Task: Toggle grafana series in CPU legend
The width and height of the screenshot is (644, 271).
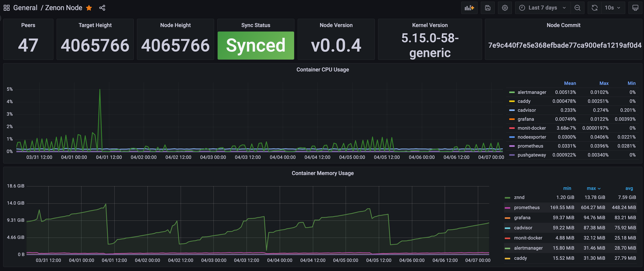Action: coord(526,119)
